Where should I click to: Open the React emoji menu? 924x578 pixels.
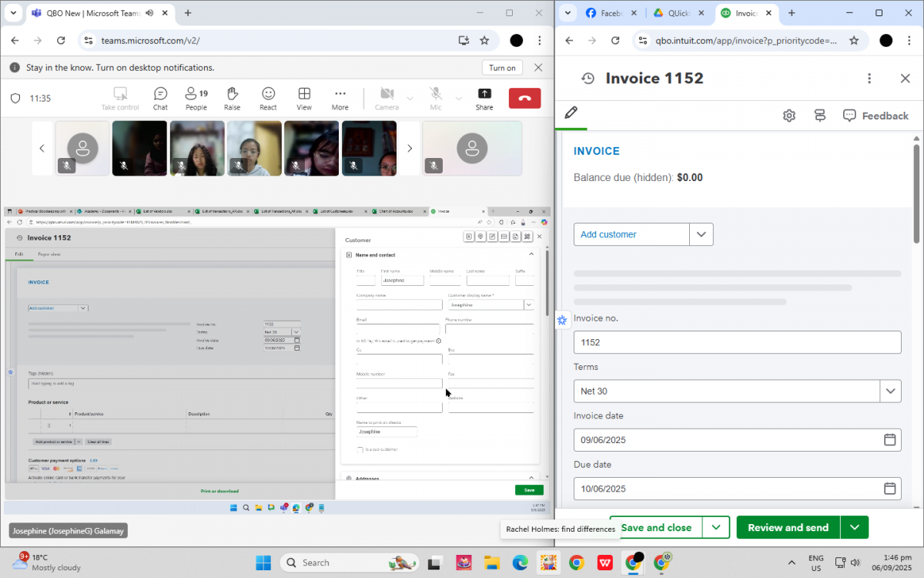[268, 99]
